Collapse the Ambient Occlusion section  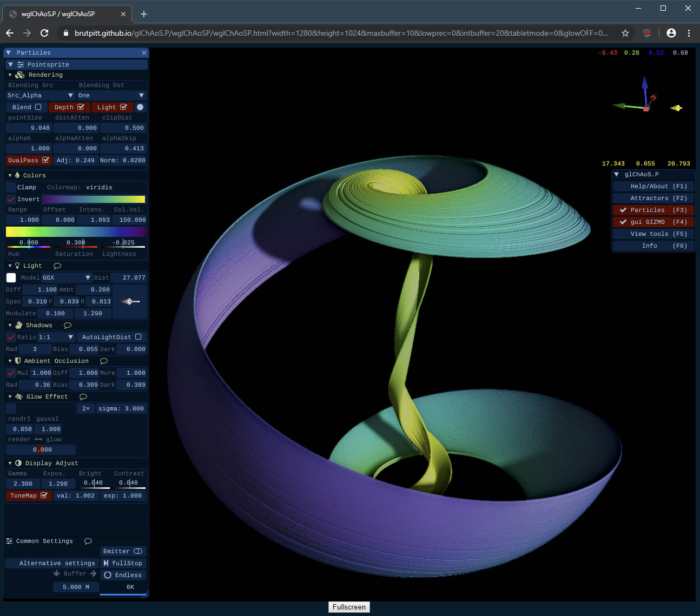tap(10, 361)
